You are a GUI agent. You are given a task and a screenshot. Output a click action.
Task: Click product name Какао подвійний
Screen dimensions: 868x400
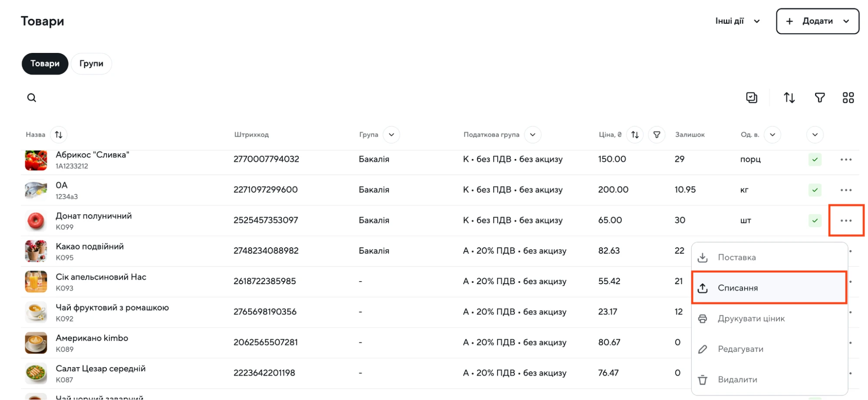90,246
